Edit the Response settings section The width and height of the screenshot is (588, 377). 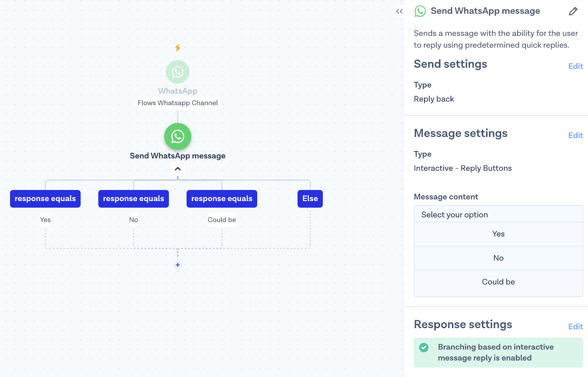point(575,327)
